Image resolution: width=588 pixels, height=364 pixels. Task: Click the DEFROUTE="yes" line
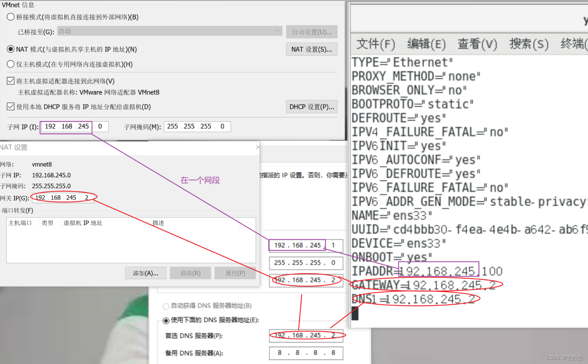[399, 118]
